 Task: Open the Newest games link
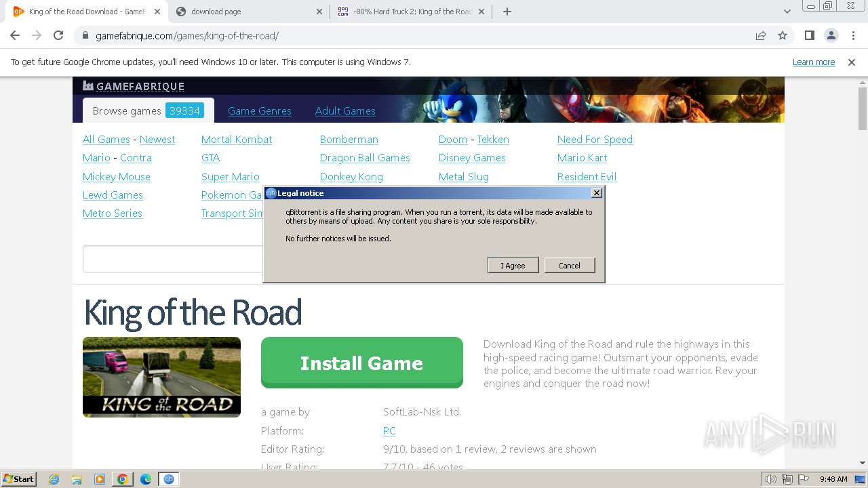[157, 140]
